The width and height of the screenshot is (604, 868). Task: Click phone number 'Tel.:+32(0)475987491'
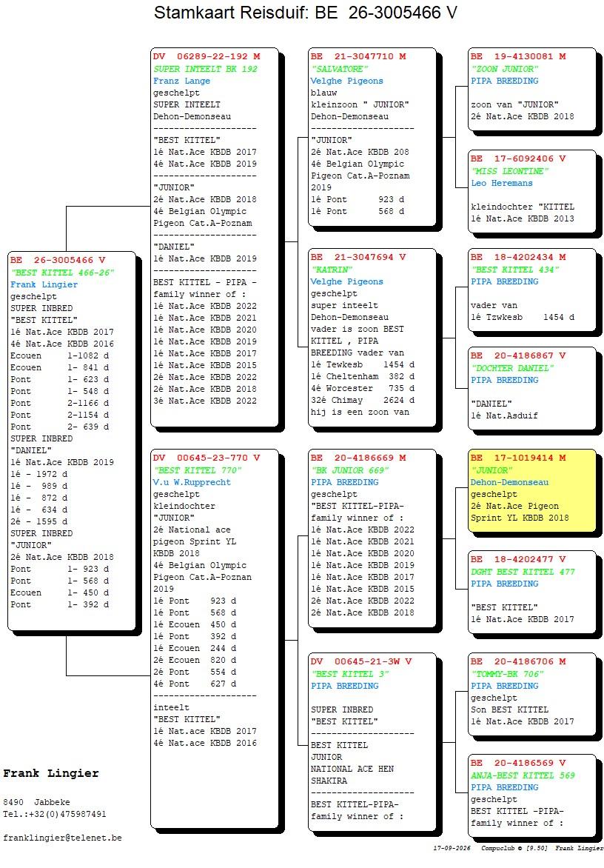pyautogui.click(x=55, y=814)
